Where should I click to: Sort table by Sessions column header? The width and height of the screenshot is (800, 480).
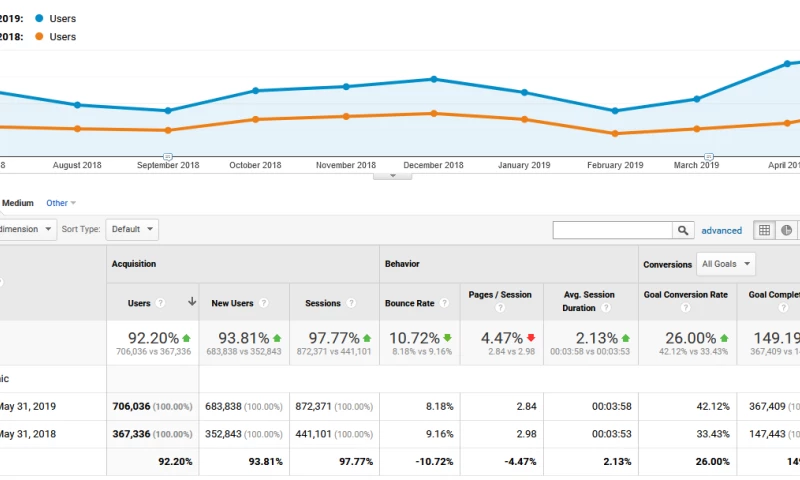click(x=323, y=303)
